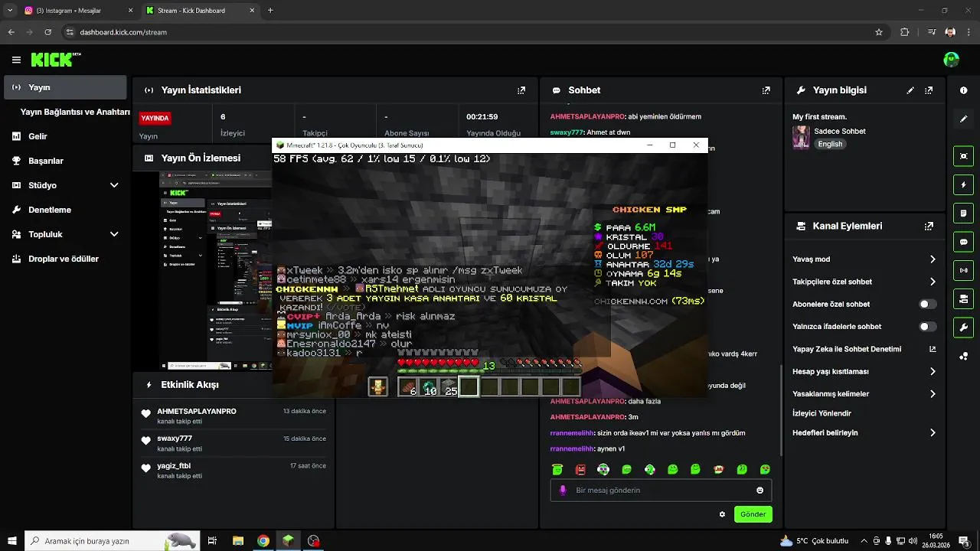980x551 pixels.
Task: Toggle Yalnızca ifadelerle sohbet switch
Action: coord(927,327)
